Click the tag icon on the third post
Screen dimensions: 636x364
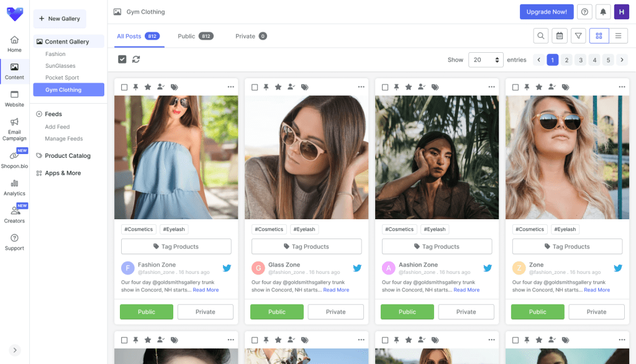434,87
